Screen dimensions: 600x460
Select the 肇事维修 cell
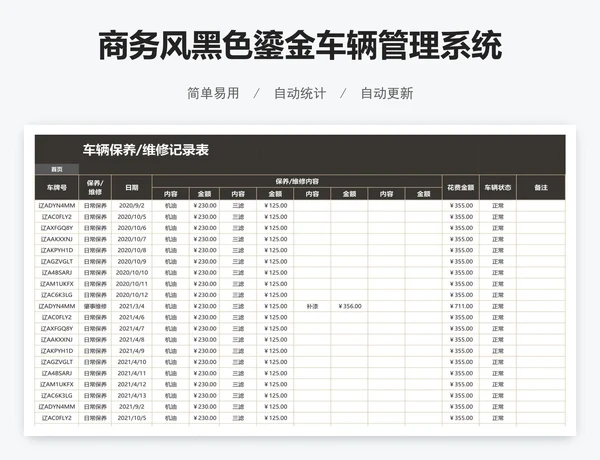(95, 306)
